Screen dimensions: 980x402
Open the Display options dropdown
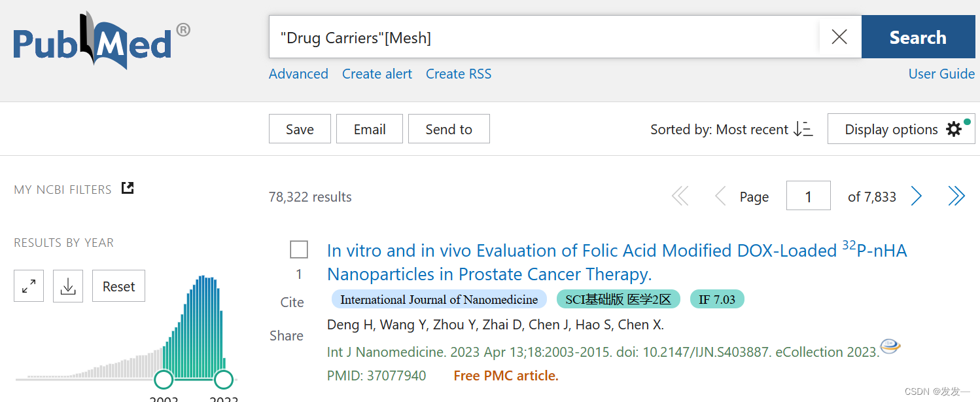pyautogui.click(x=901, y=129)
